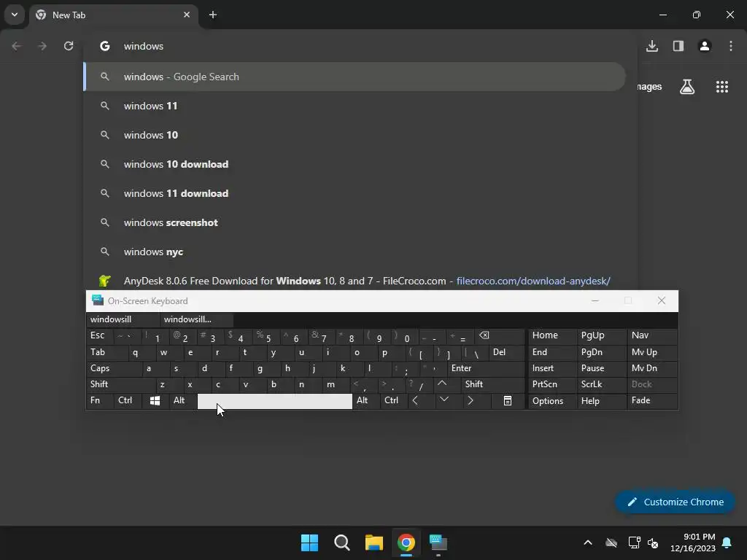Click the on-screen spacebar

275,401
